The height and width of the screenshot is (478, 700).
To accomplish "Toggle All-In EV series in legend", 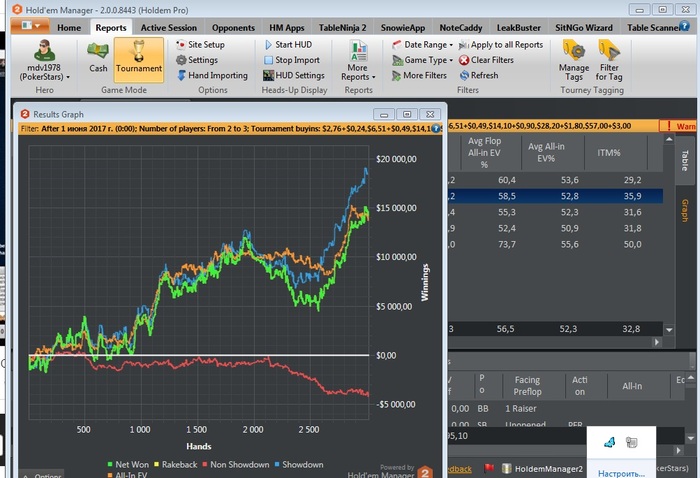I will click(x=127, y=475).
